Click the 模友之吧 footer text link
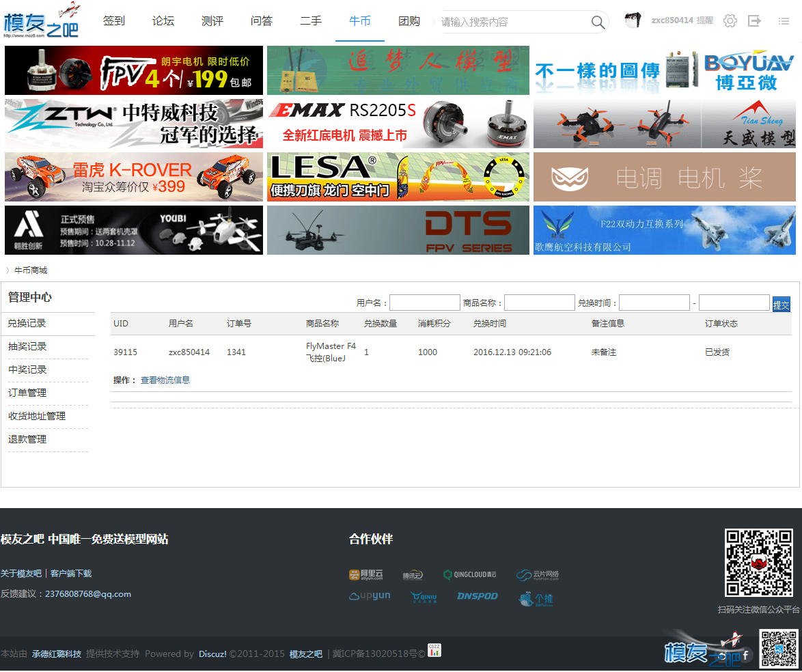This screenshot has width=802, height=672. tap(306, 654)
